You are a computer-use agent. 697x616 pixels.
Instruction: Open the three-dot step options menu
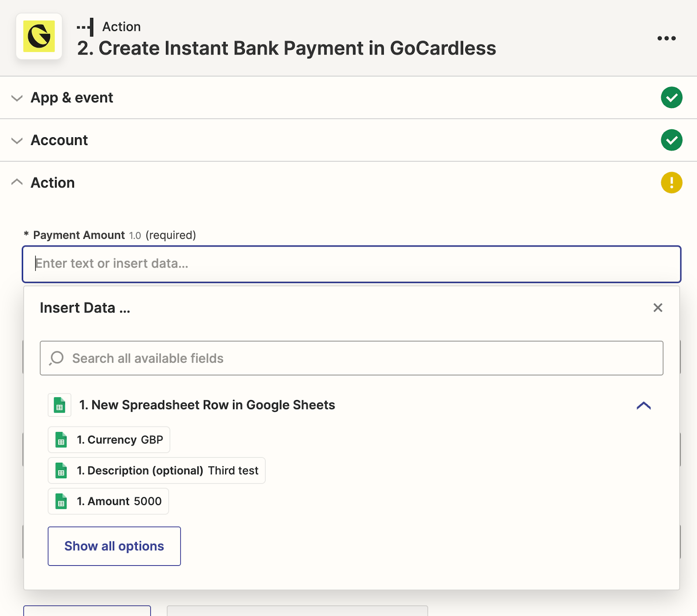pyautogui.click(x=666, y=38)
